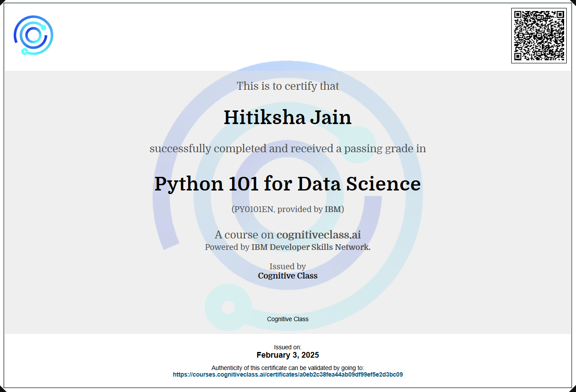Screen dimensions: 576x392
Task: Click the course title Python 101 for Data Science
Action: click(x=288, y=183)
